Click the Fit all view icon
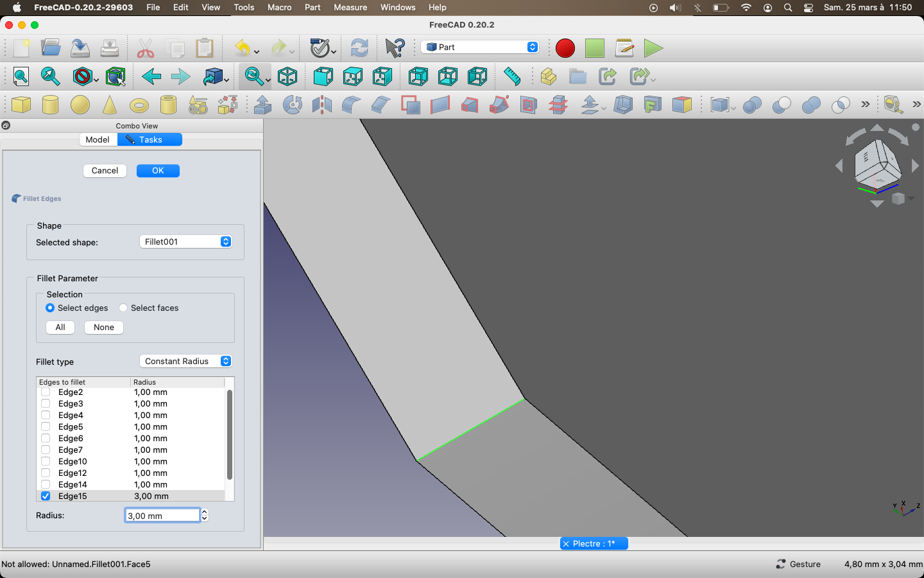 21,76
